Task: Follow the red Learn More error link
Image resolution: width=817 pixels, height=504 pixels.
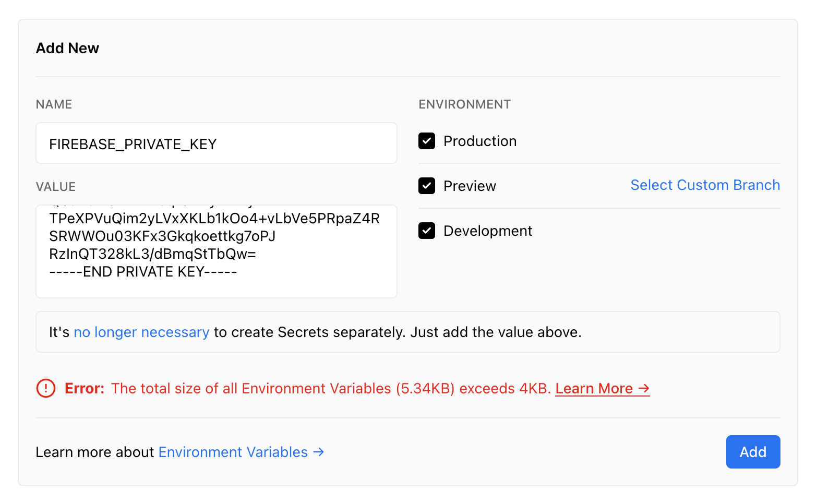Action: pos(603,389)
